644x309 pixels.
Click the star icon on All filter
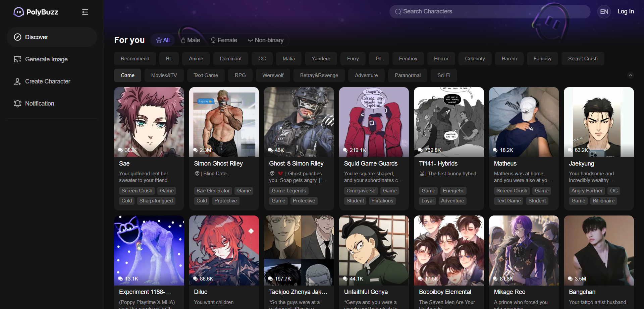coord(159,40)
